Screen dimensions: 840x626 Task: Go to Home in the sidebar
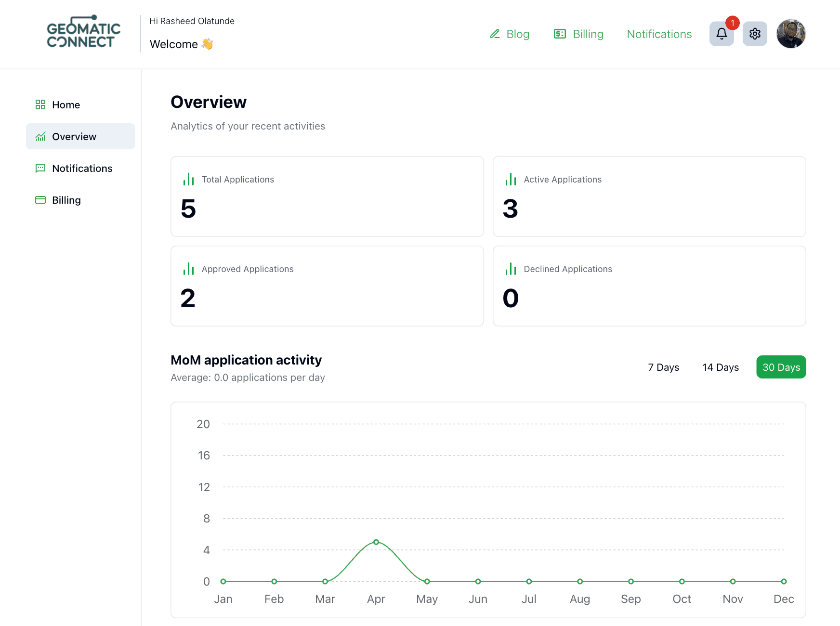tap(66, 105)
